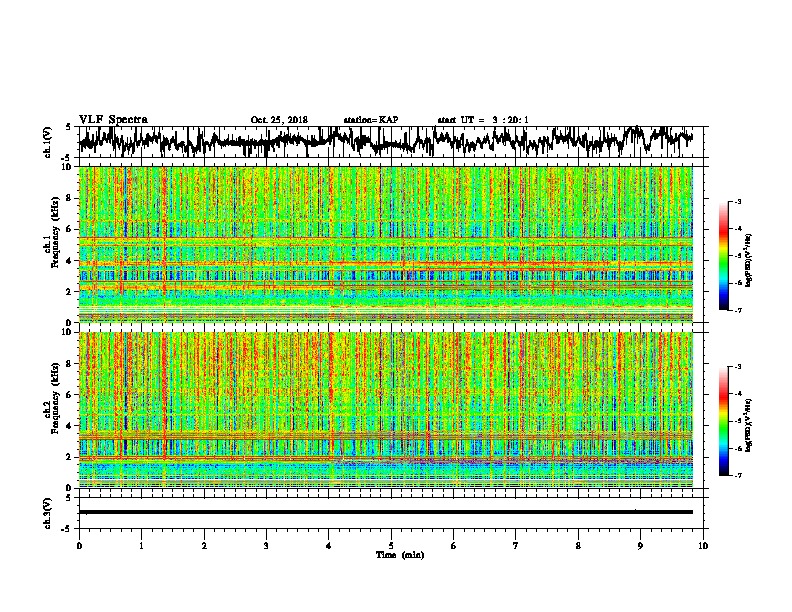Image resolution: width=792 pixels, height=612 pixels.
Task: Click the "9" minute tick label
Action: tap(640, 546)
